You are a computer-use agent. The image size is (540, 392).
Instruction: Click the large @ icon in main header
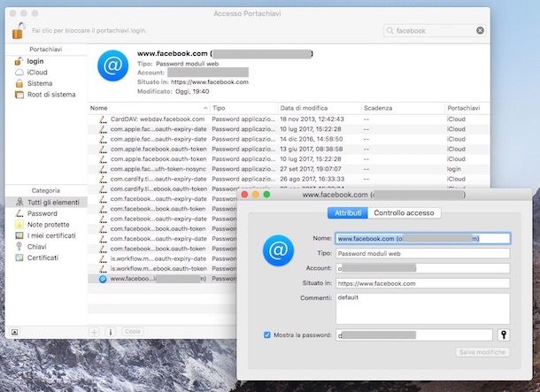click(113, 65)
